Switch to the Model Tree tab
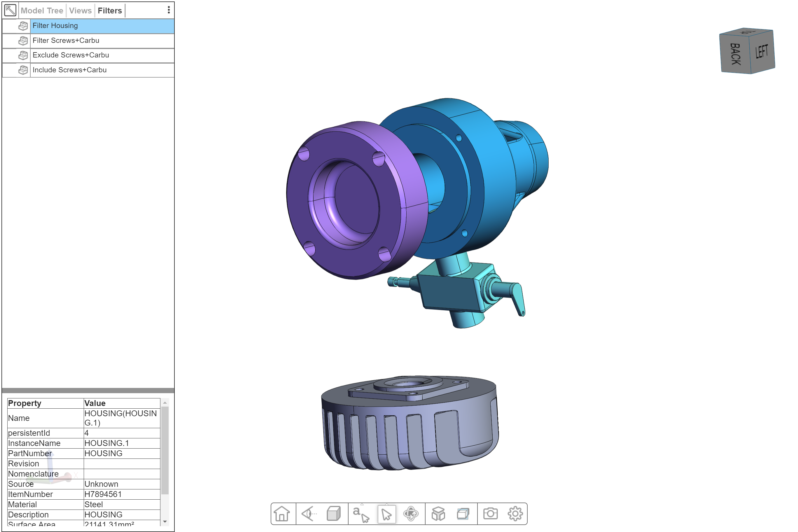 coord(42,10)
